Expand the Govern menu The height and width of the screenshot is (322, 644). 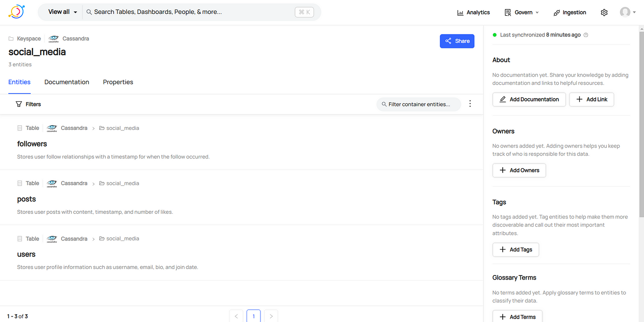[521, 12]
